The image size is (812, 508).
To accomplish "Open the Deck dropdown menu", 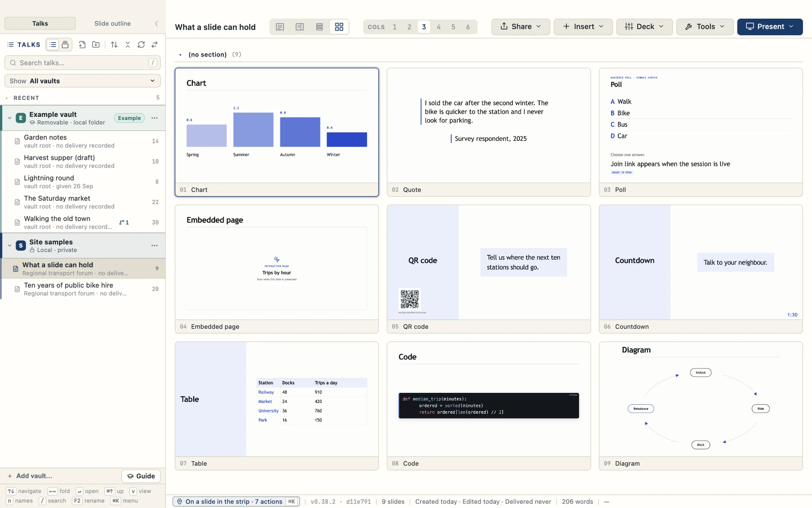I will (644, 27).
